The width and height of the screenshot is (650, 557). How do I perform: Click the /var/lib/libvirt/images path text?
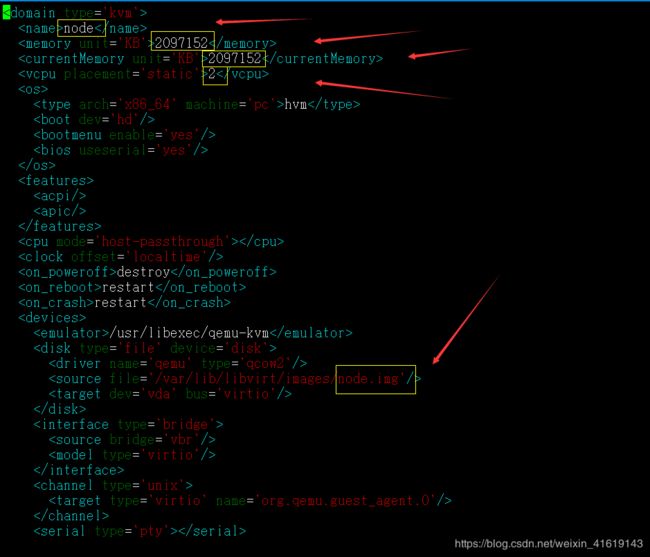pos(243,379)
